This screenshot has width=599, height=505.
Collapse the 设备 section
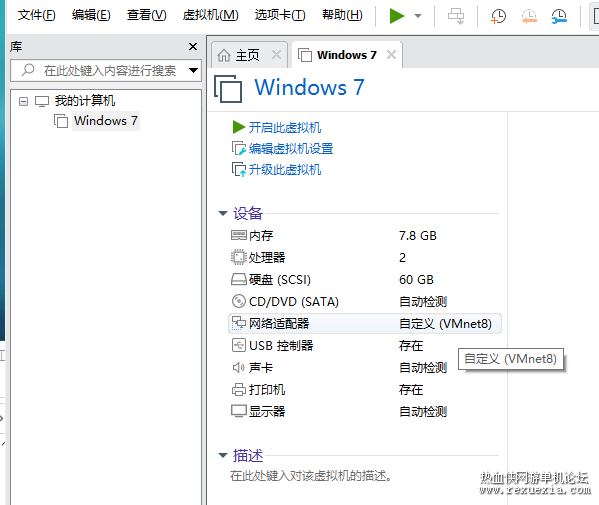(223, 214)
